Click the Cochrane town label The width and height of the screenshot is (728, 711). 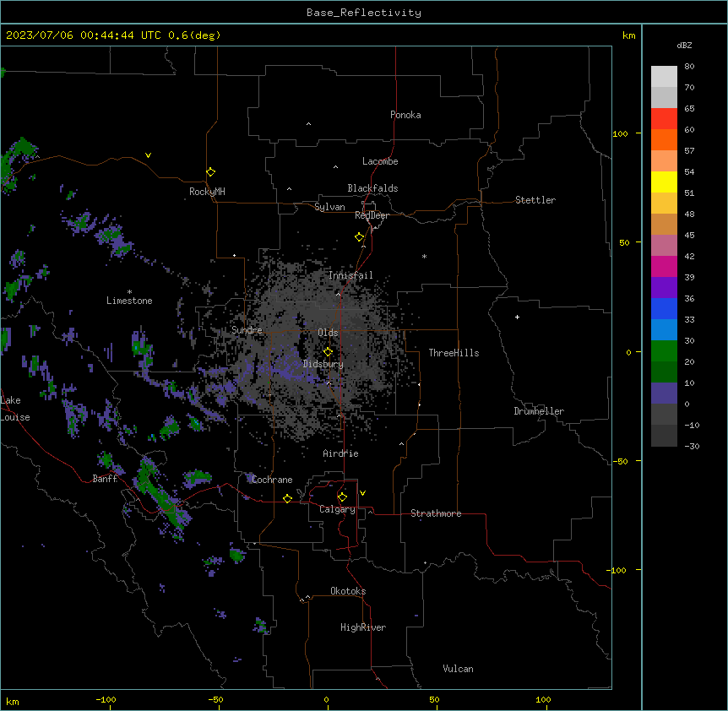[x=272, y=480]
